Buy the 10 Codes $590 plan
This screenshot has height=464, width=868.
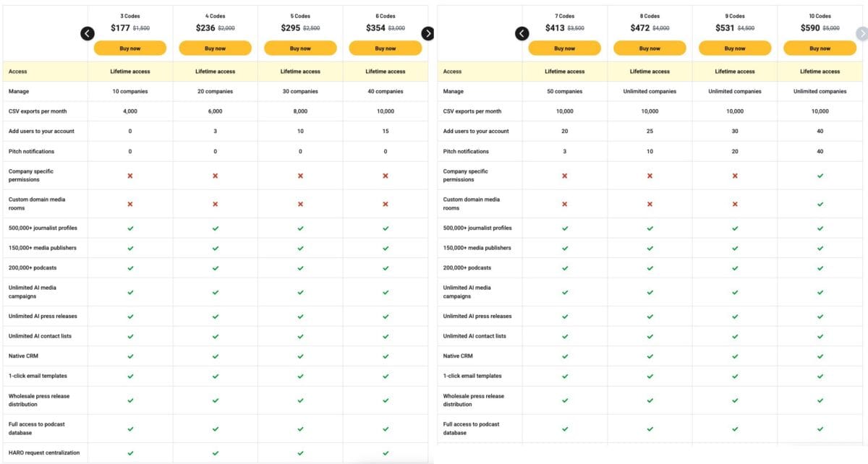pyautogui.click(x=820, y=48)
